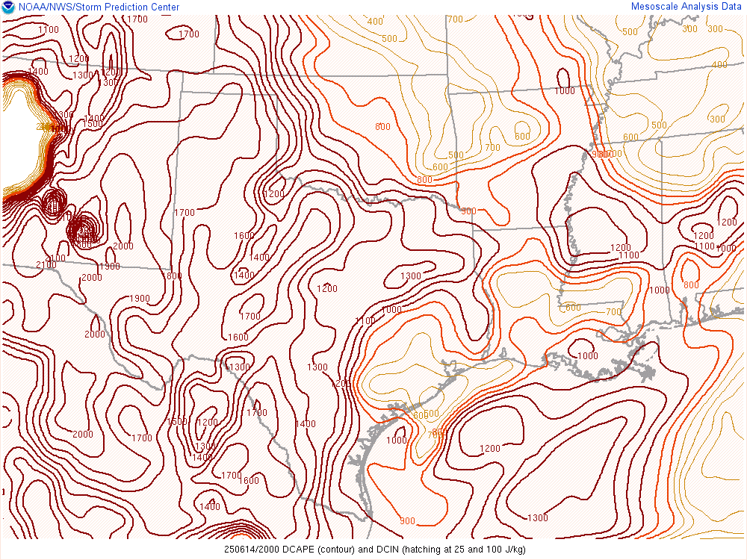747x560 pixels.
Task: Click the Mesoscale Analysis Data title
Action: (x=686, y=6)
